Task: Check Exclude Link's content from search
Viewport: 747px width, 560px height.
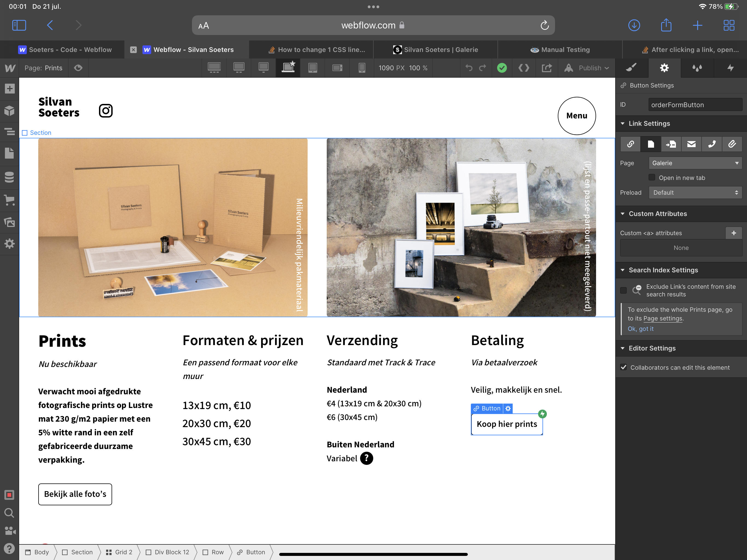Action: 623,290
